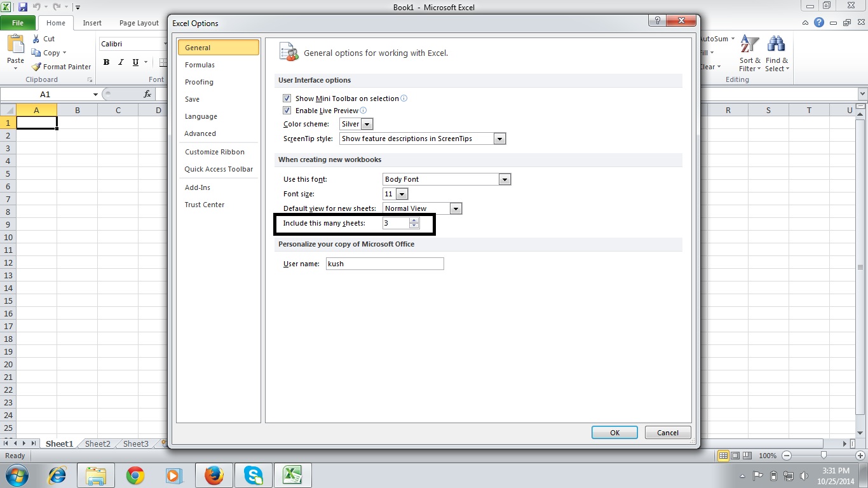
Task: Select Add-Ins in options sidebar
Action: pyautogui.click(x=218, y=187)
